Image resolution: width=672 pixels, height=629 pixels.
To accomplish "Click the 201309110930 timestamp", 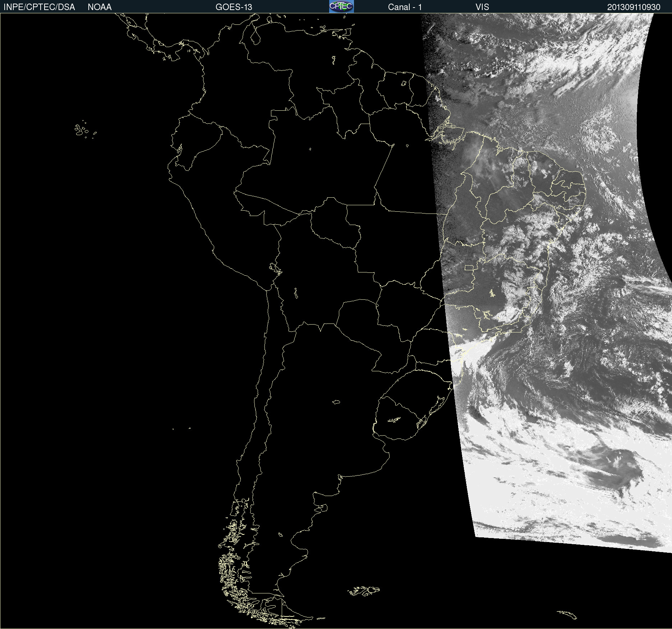I will (x=634, y=7).
